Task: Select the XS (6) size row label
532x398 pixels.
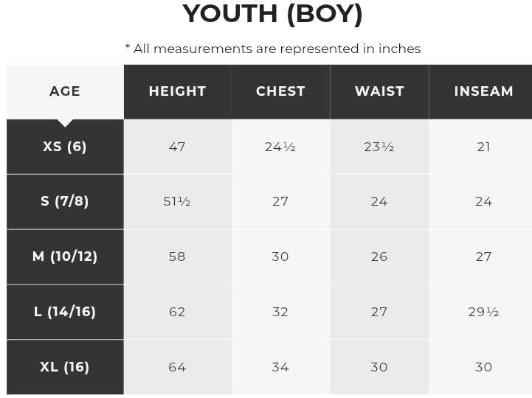Action: coord(65,147)
